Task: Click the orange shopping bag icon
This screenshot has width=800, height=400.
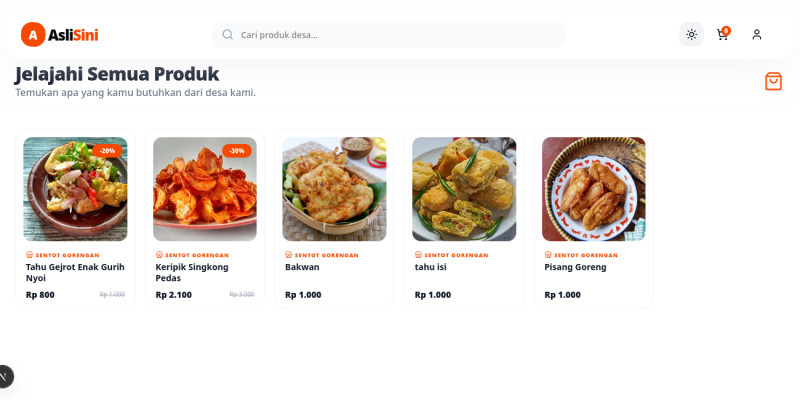Action: click(773, 81)
